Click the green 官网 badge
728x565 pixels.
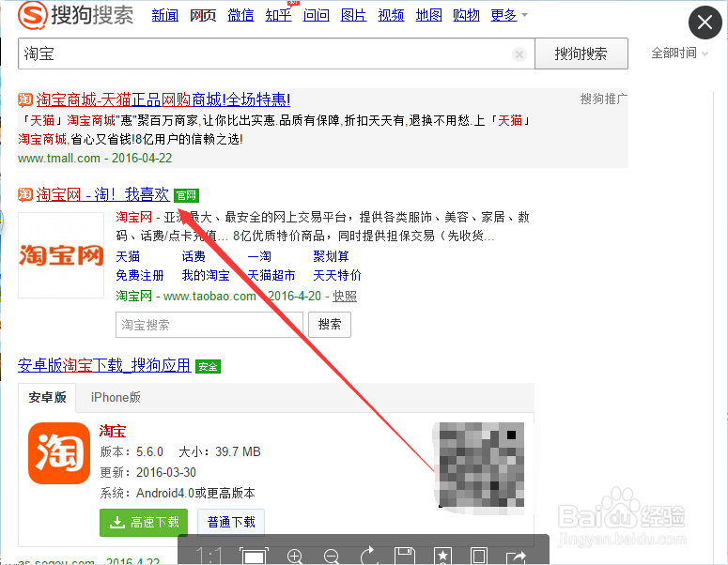click(186, 195)
